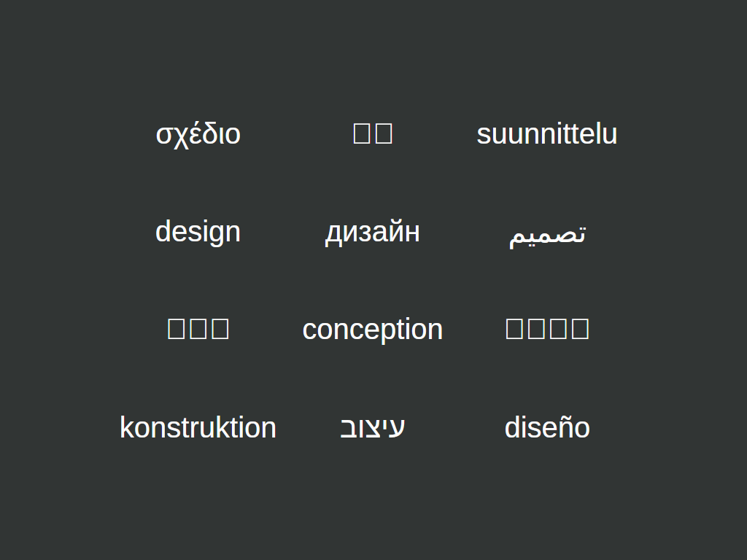
Task: Select the unrendered text beside σχέδιο
Action: coord(372,133)
